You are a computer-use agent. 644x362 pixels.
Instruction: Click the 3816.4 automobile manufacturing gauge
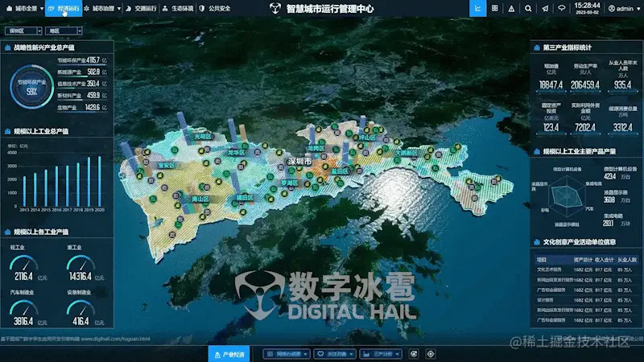(23, 313)
